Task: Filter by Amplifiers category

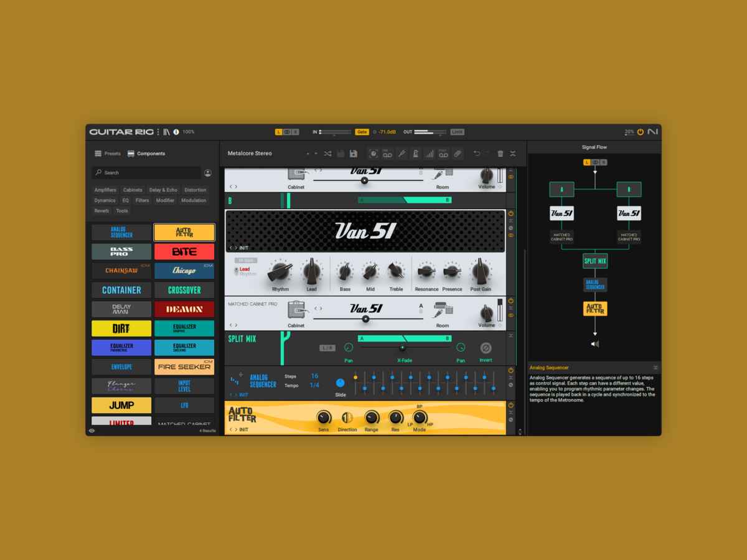Action: pos(105,190)
